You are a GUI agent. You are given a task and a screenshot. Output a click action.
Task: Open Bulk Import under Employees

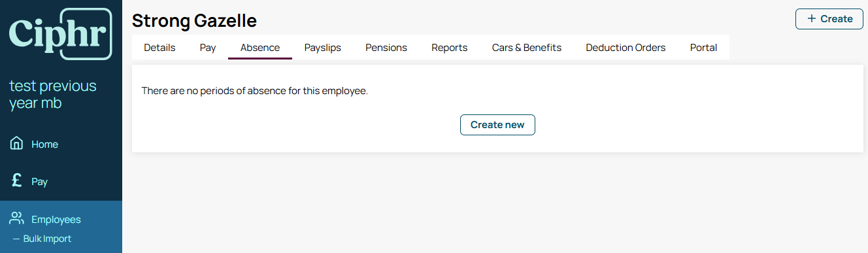[x=47, y=239]
